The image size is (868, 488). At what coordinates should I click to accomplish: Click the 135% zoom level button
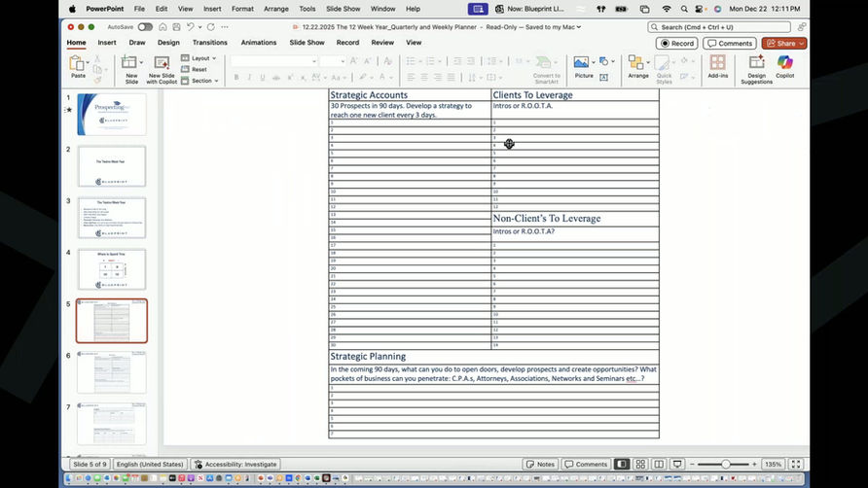(773, 465)
